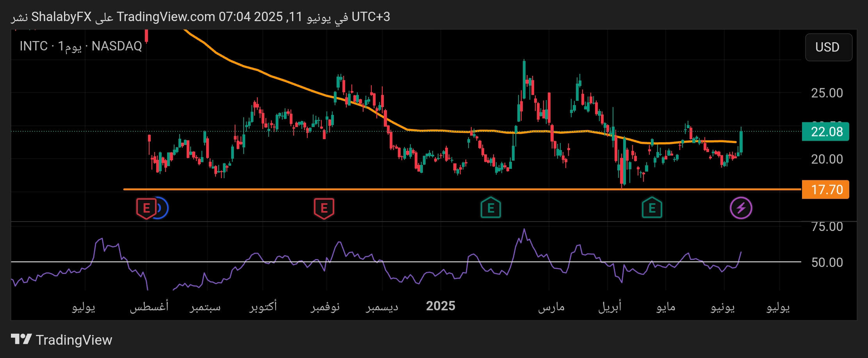Click the orange 17.70 support price label
Image resolution: width=868 pixels, height=358 pixels.
pyautogui.click(x=825, y=190)
